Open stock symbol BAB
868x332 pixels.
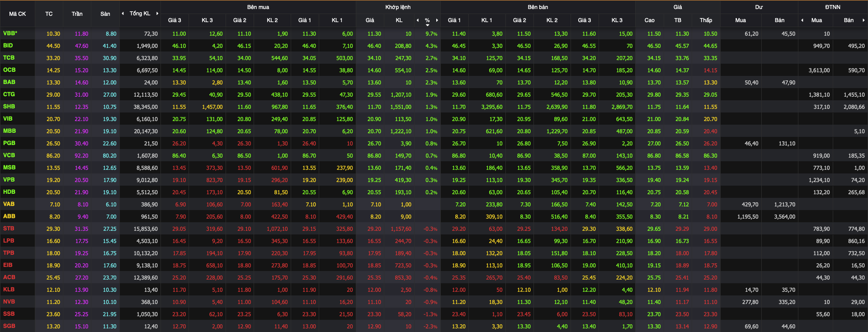(x=9, y=82)
